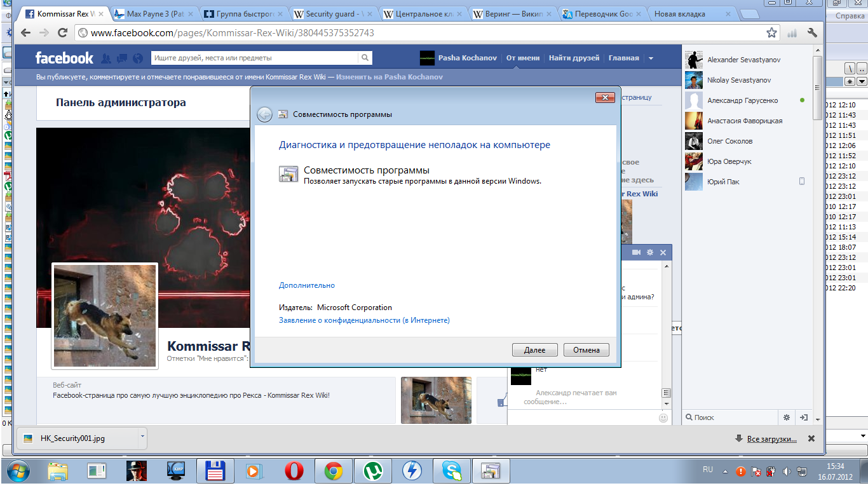Screen dimensions: 868x488
Task: Open the lightning bolt Daemon Tools taskbar icon
Action: tap(412, 471)
